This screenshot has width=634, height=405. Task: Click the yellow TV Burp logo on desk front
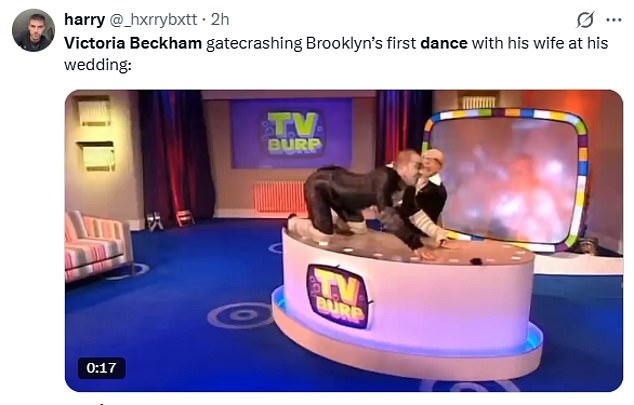[338, 296]
